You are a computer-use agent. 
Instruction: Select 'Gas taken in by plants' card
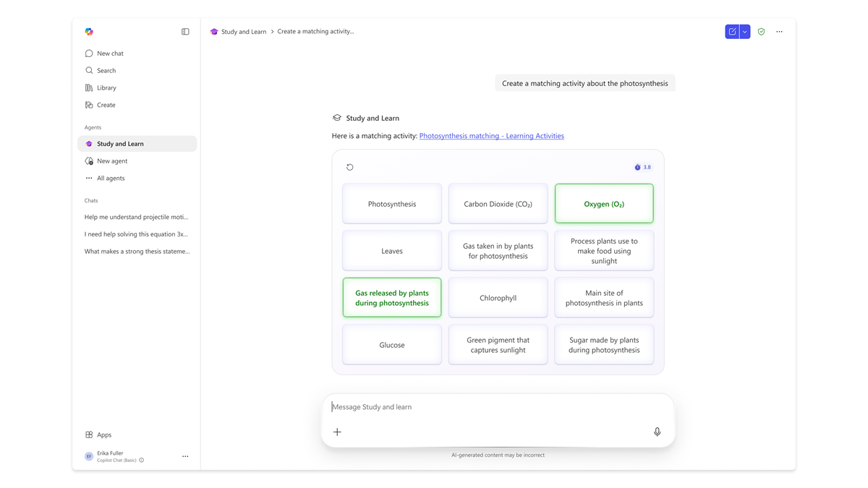click(498, 251)
